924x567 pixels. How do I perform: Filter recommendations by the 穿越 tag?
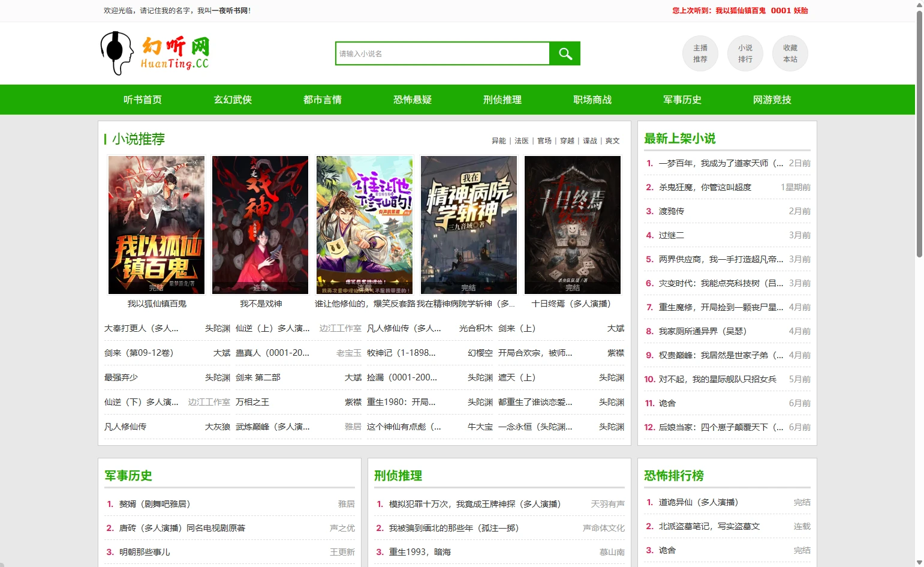567,141
